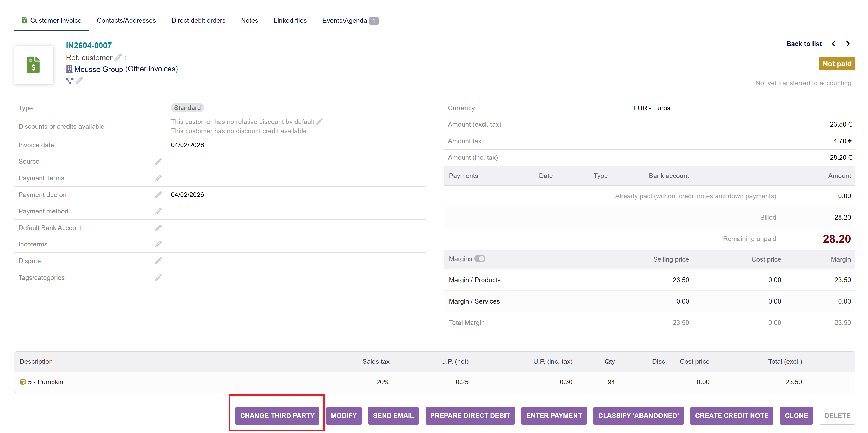The width and height of the screenshot is (868, 433).
Task: Toggle the Margins switch
Action: (479, 259)
